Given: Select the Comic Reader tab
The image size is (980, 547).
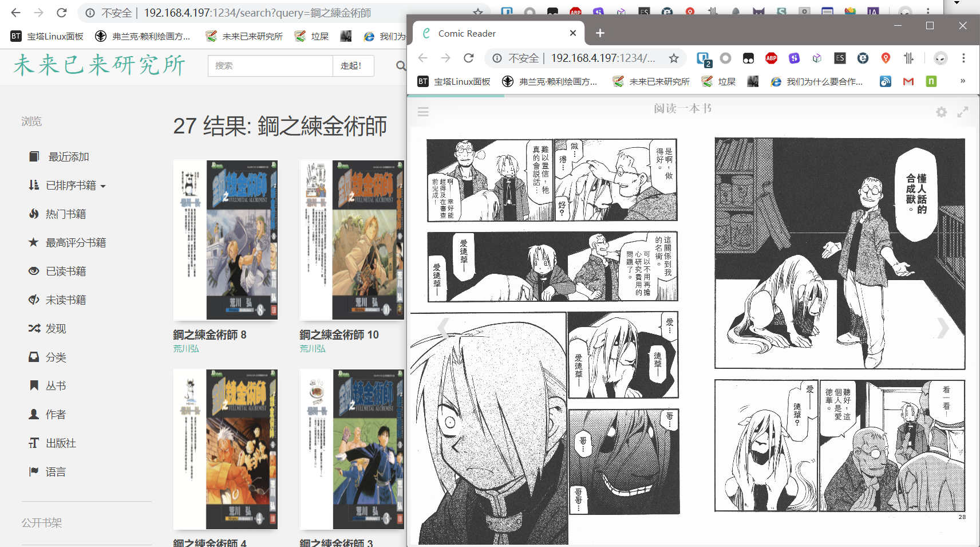Looking at the screenshot, I should click(x=498, y=33).
